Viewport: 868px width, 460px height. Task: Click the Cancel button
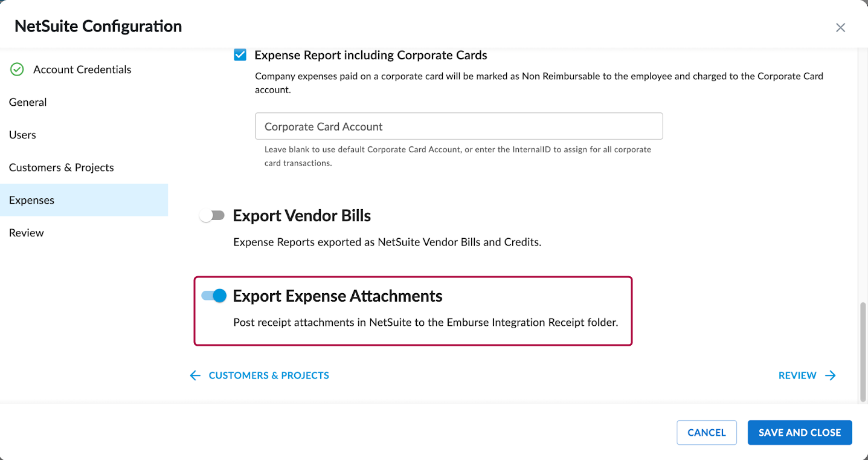(707, 432)
